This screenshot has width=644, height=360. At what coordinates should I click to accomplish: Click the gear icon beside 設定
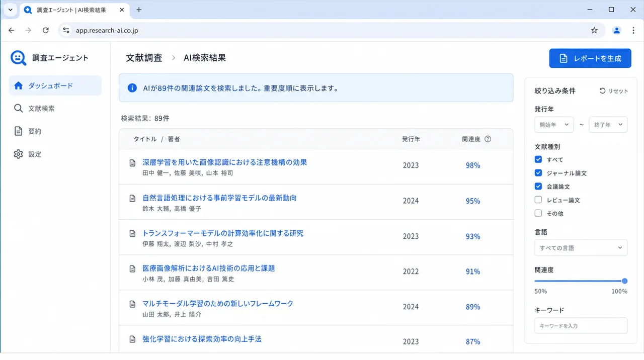pos(19,154)
